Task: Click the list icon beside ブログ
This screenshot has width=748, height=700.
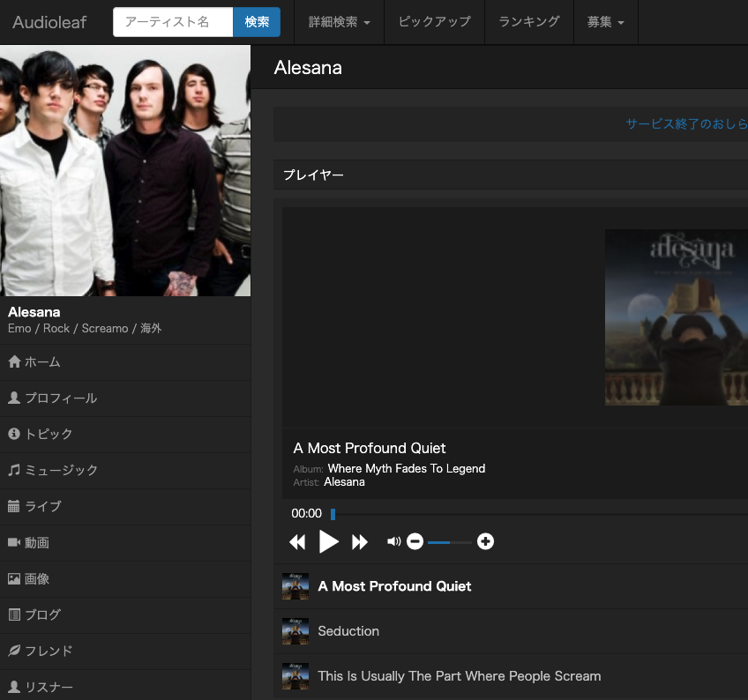Action: [x=14, y=615]
